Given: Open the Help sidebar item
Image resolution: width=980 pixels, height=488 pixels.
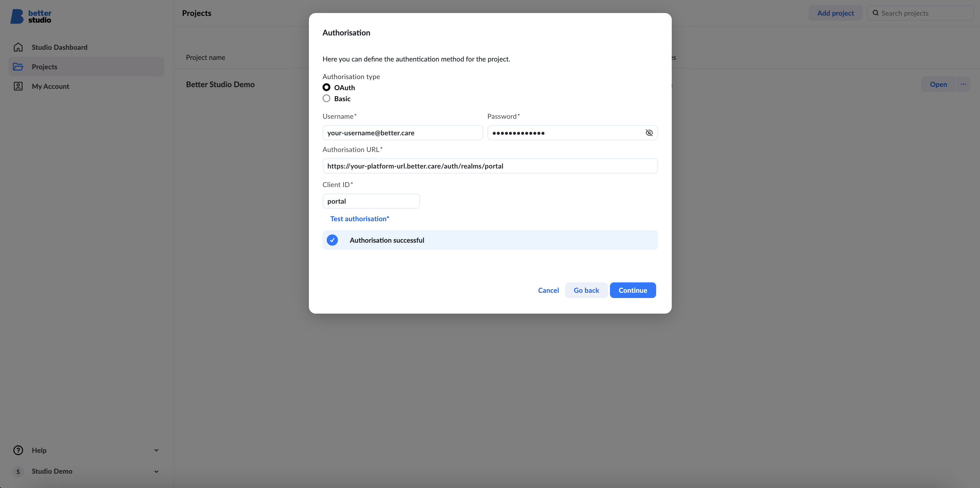Looking at the screenshot, I should pos(86,450).
